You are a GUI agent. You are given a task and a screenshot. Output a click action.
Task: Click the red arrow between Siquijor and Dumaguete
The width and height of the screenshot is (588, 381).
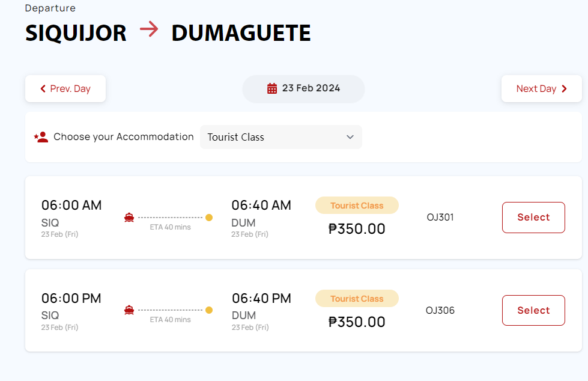[149, 29]
